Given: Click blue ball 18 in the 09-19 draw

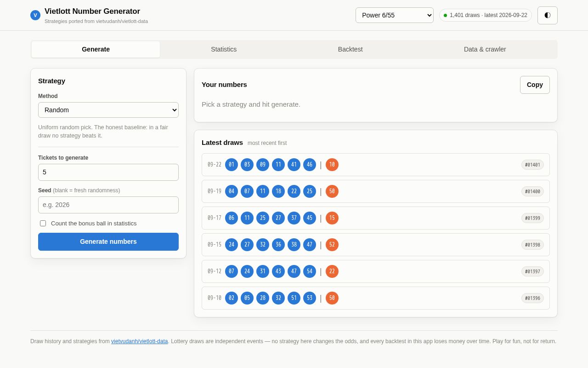Looking at the screenshot, I should [278, 191].
